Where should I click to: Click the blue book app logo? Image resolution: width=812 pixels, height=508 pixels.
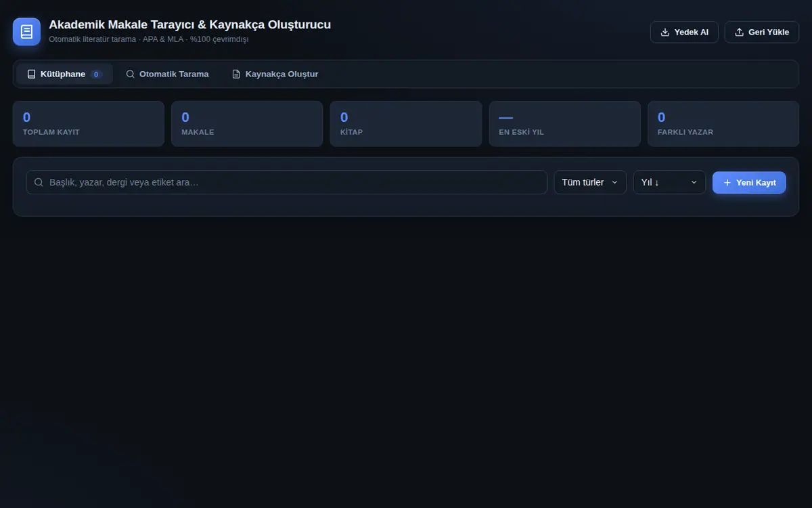pos(26,31)
